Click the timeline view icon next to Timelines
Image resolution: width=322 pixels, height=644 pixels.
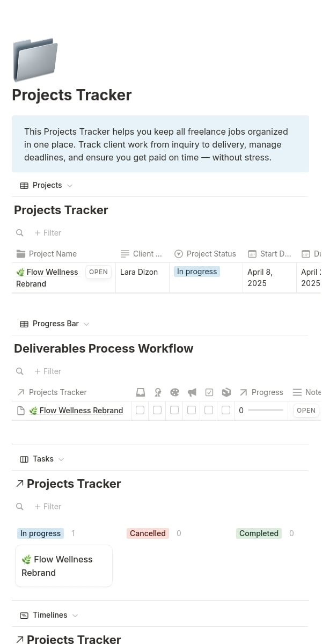click(24, 615)
